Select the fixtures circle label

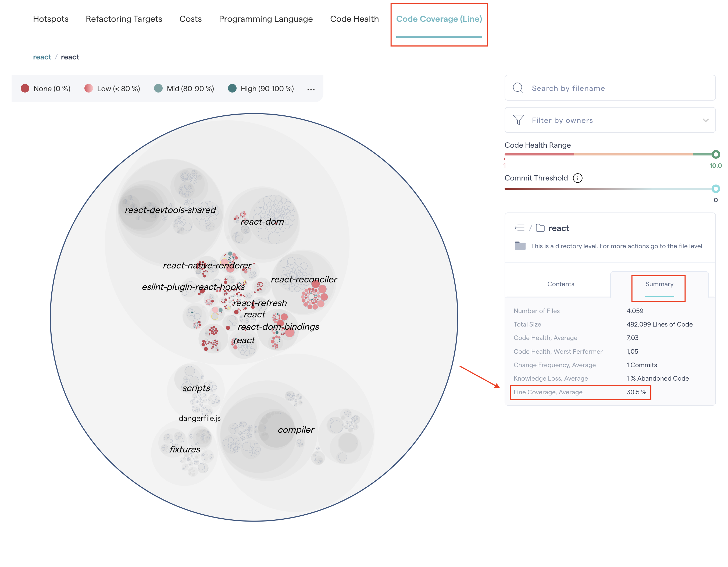coord(185,450)
